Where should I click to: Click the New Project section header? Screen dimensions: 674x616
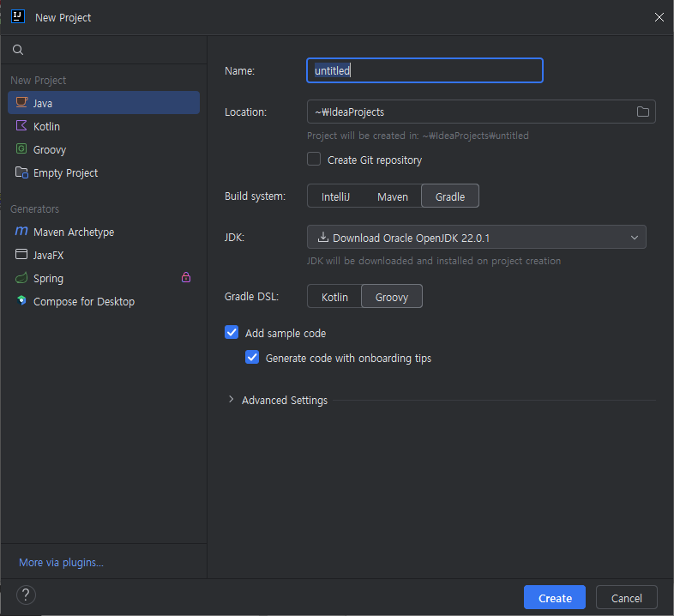click(39, 81)
